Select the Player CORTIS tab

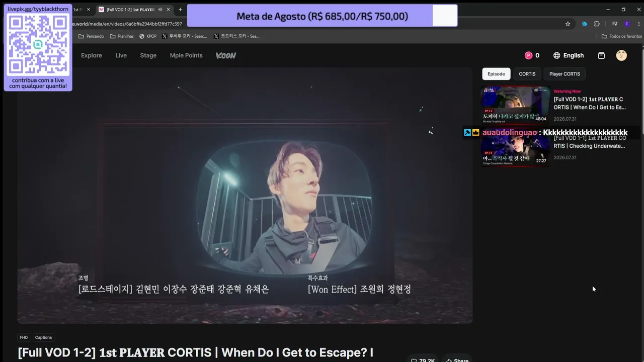(x=565, y=74)
